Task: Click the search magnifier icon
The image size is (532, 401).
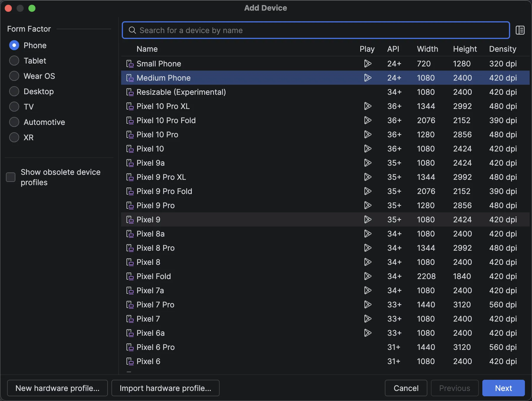Action: click(x=132, y=30)
